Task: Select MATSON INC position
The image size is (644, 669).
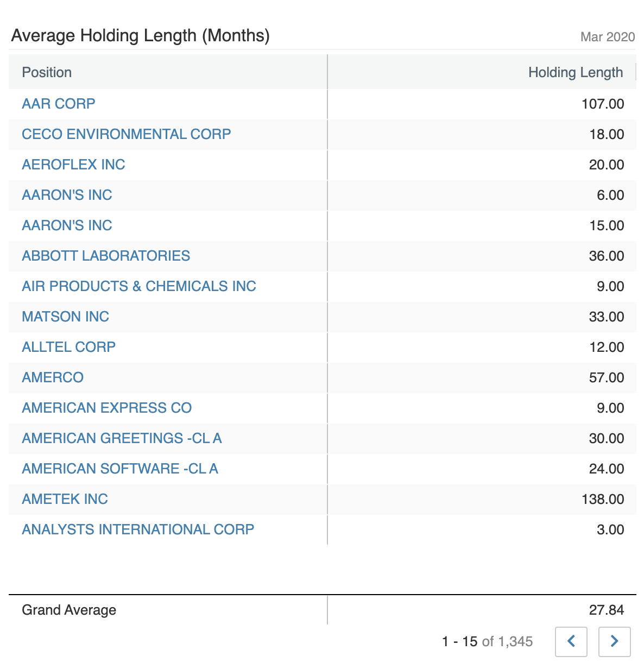Action: pos(65,317)
